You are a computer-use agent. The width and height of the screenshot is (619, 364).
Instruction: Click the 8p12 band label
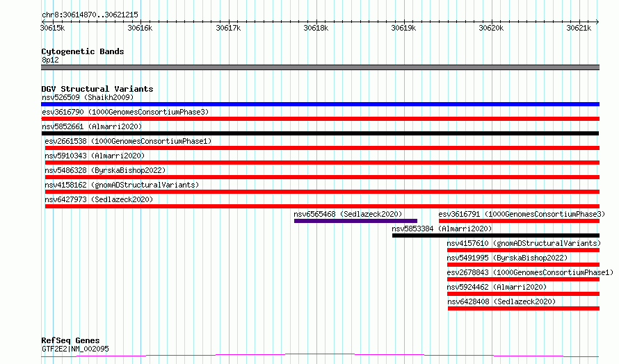[x=50, y=60]
